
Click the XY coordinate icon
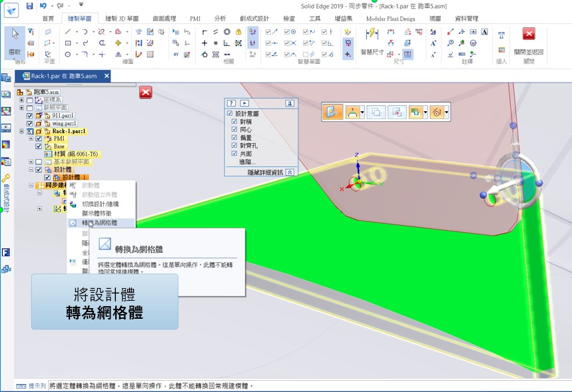tap(176, 55)
